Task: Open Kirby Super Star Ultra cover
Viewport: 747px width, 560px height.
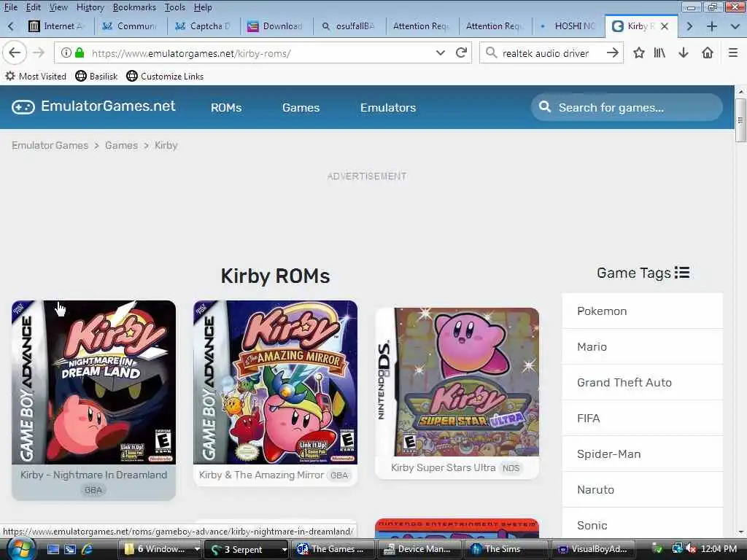Action: [457, 382]
